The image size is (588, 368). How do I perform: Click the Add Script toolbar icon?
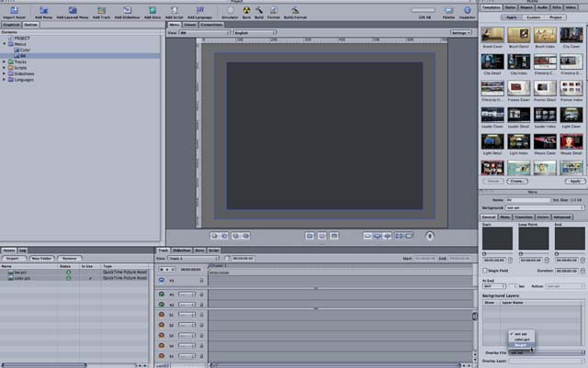(x=174, y=10)
